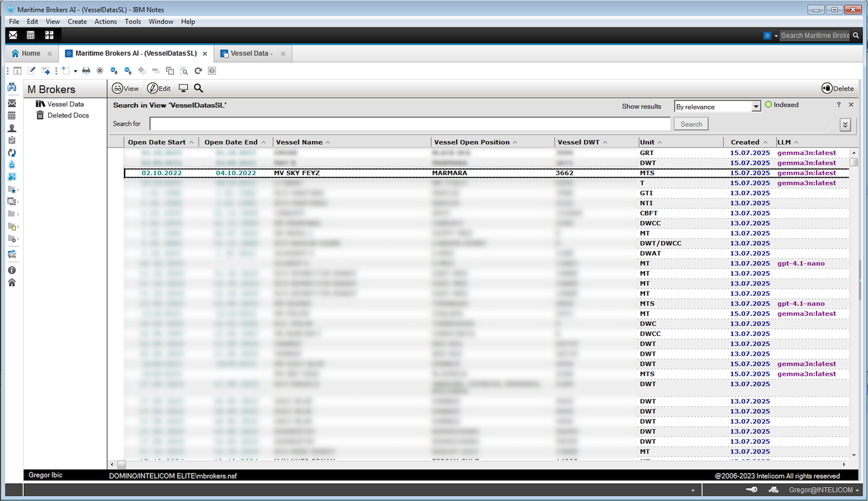
Task: Open the new document dropdown arrow in toolbar
Action: 75,71
